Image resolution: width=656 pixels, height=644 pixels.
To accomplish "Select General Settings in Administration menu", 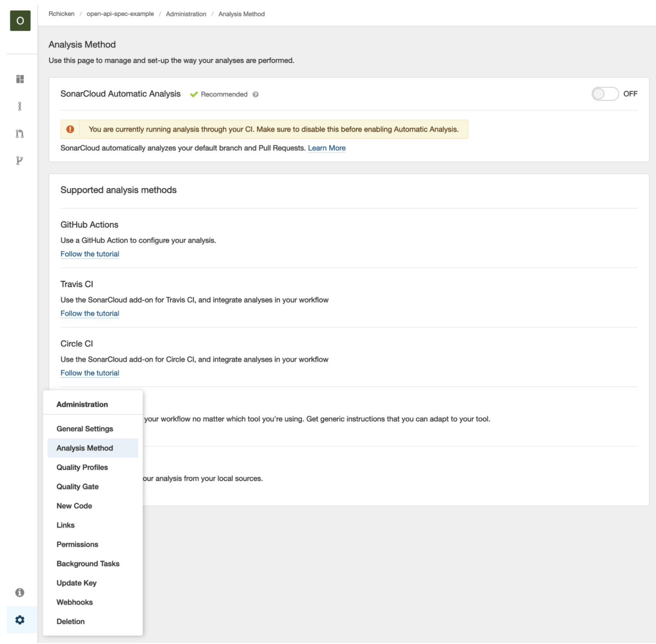I will (93, 429).
